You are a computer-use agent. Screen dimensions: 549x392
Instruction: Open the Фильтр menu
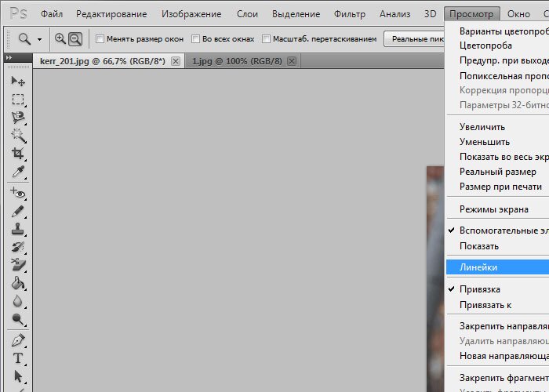click(350, 14)
